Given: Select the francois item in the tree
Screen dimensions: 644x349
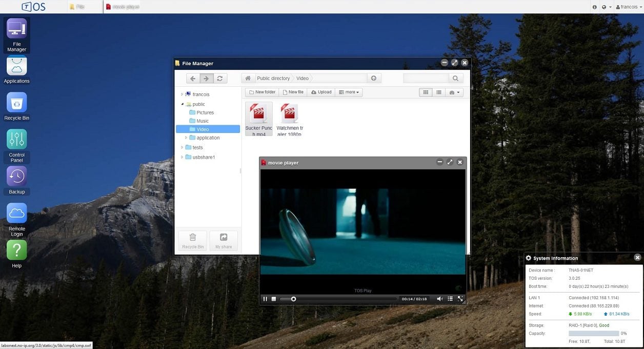Looking at the screenshot, I should click(x=201, y=94).
